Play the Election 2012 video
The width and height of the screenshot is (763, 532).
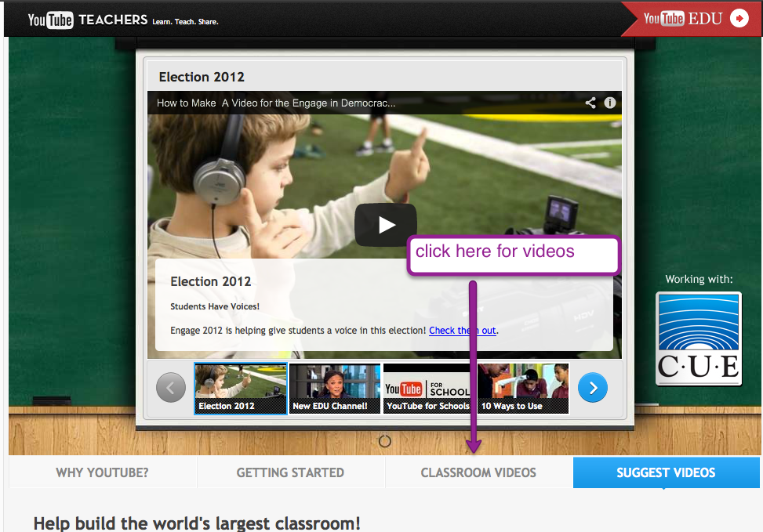tap(385, 224)
